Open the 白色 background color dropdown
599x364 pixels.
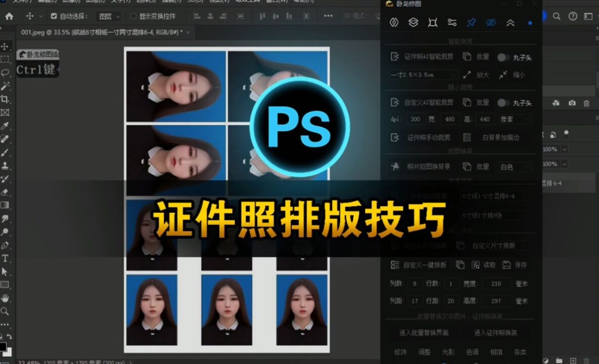[x=515, y=167]
